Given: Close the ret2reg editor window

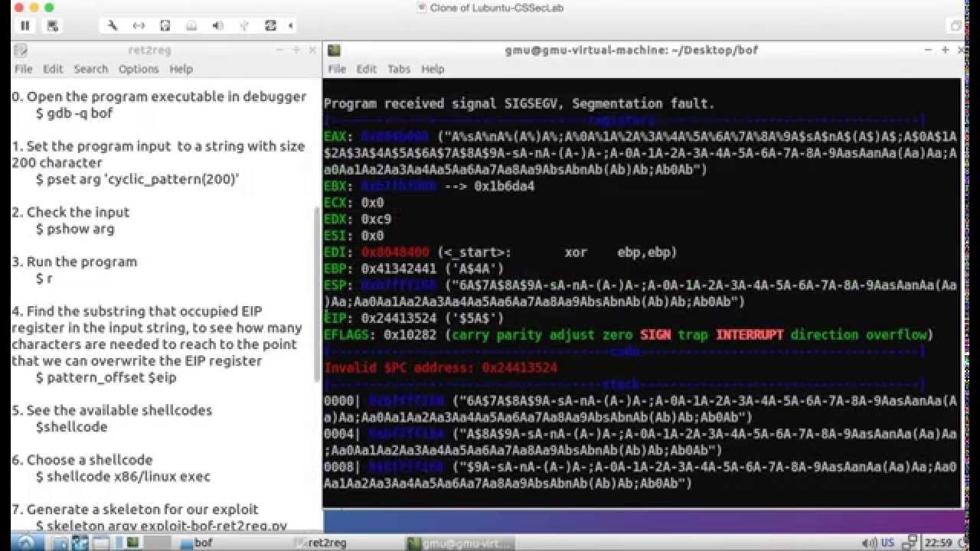Looking at the screenshot, I should click(312, 51).
